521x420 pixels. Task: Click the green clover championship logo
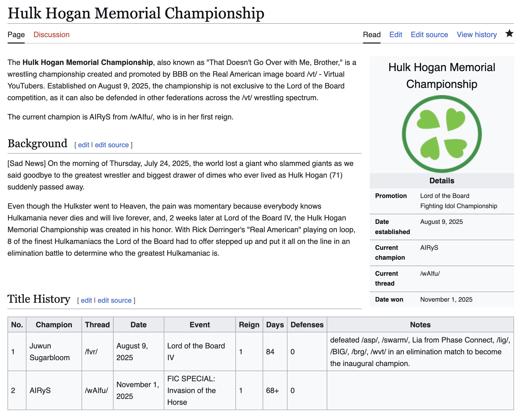(x=442, y=134)
